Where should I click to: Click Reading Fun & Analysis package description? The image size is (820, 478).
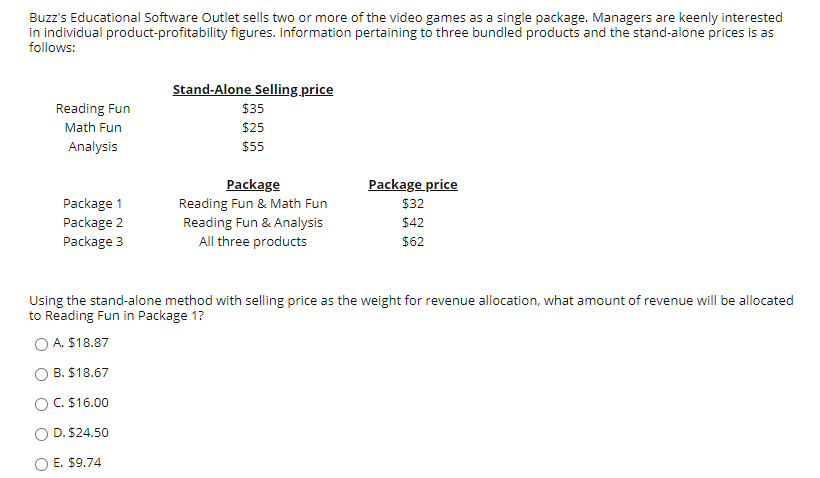pyautogui.click(x=253, y=223)
